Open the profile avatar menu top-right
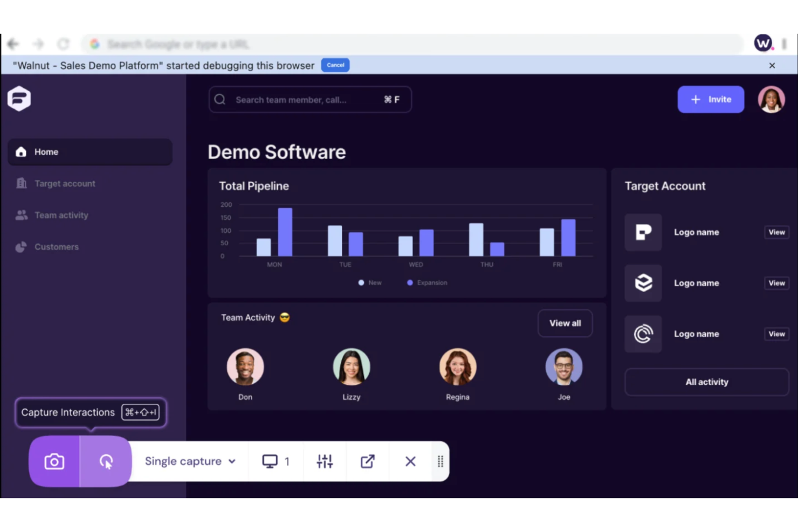The height and width of the screenshot is (532, 798). [771, 99]
